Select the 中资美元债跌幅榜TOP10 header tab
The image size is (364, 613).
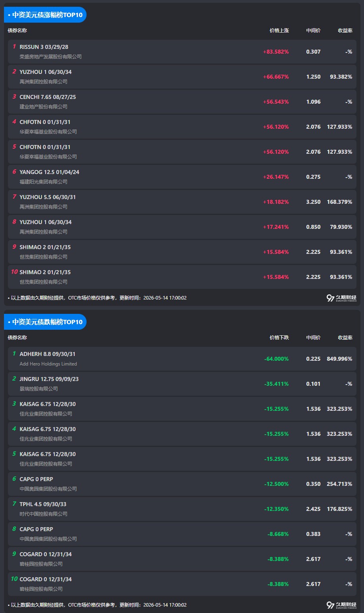coord(45,322)
